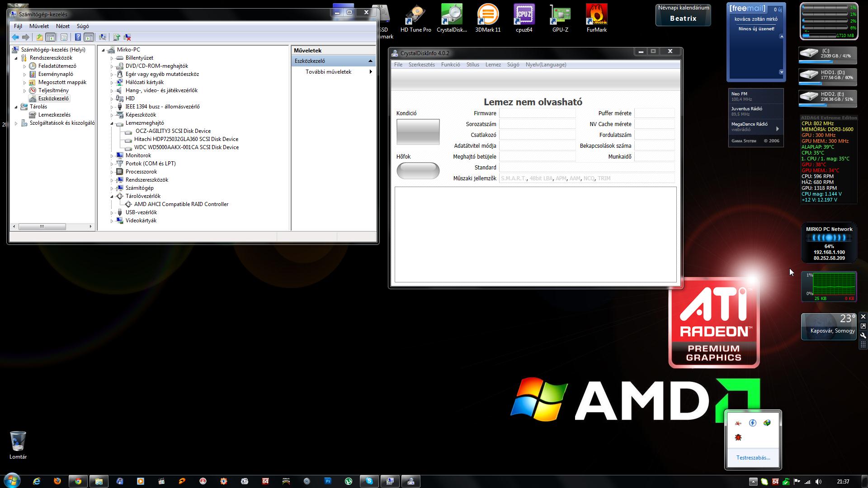The width and height of the screenshot is (868, 488).
Task: Click Scan for hardware changes toolbar icon
Action: (x=103, y=38)
